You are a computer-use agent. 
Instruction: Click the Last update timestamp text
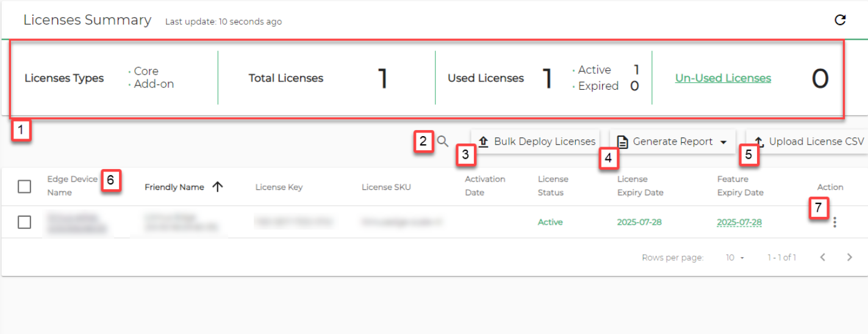(223, 21)
